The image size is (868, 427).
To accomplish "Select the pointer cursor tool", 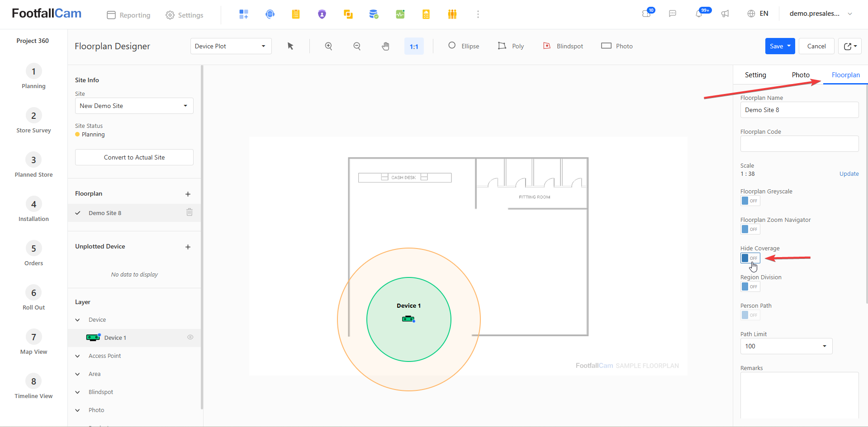I will point(290,46).
